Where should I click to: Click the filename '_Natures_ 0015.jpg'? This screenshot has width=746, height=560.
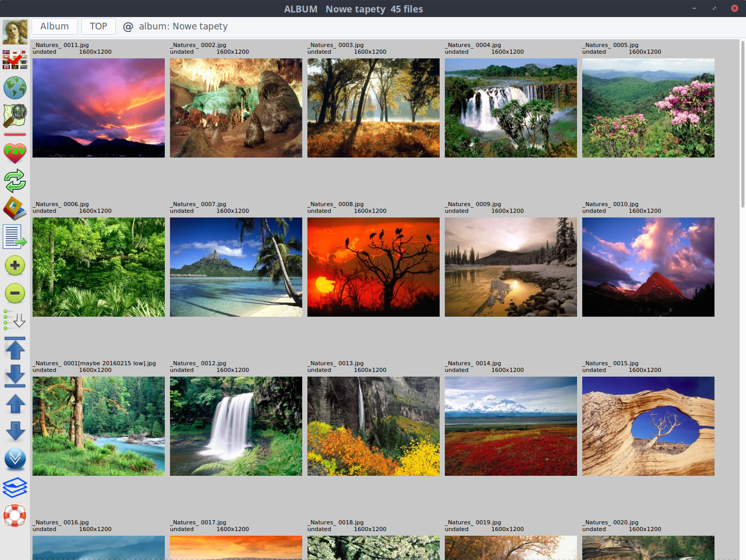[x=611, y=363]
